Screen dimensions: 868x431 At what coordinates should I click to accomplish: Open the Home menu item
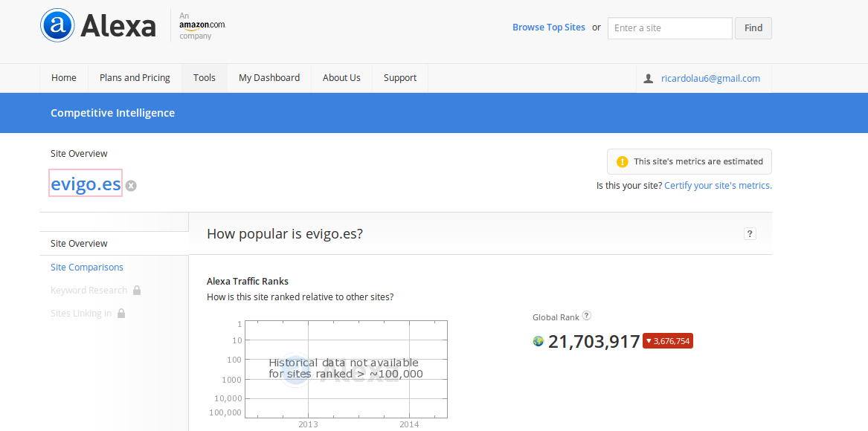(x=64, y=78)
